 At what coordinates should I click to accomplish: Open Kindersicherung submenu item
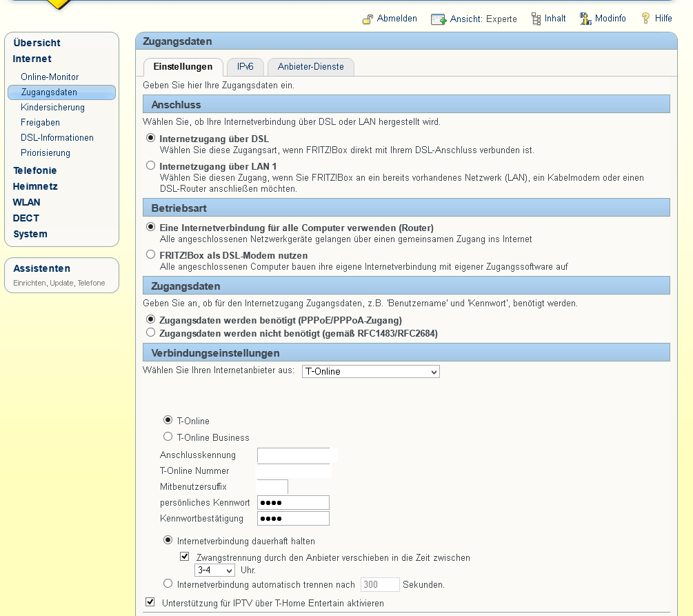point(52,108)
